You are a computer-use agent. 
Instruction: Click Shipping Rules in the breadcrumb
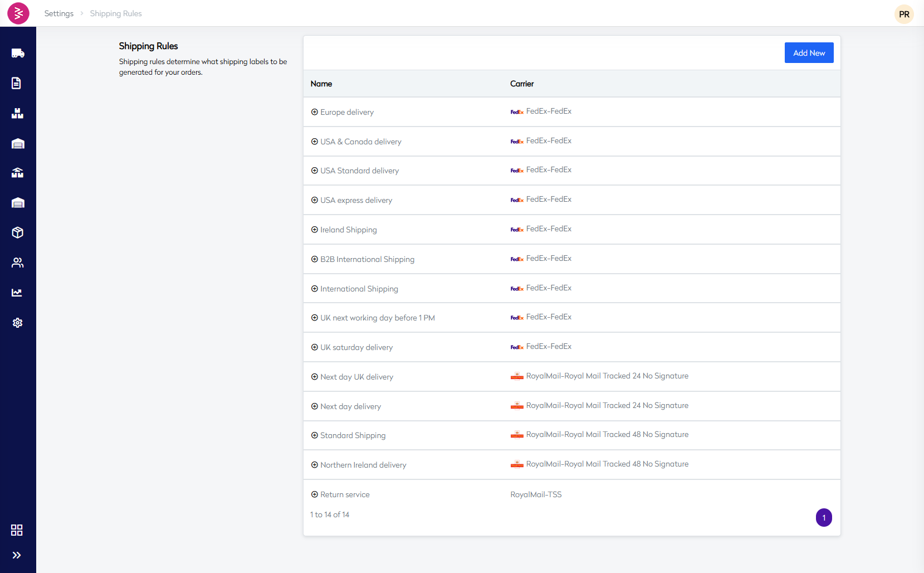115,13
